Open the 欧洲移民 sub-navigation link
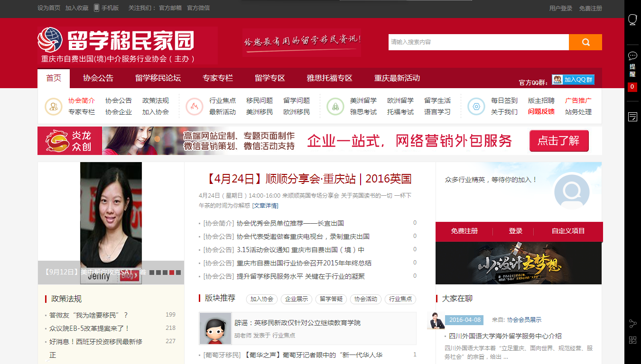 [x=297, y=112]
